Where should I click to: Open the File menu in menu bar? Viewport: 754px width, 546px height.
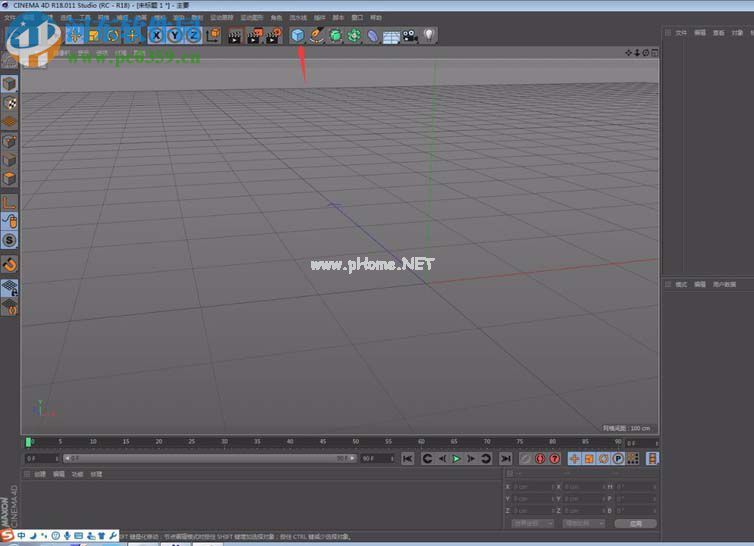click(9, 17)
